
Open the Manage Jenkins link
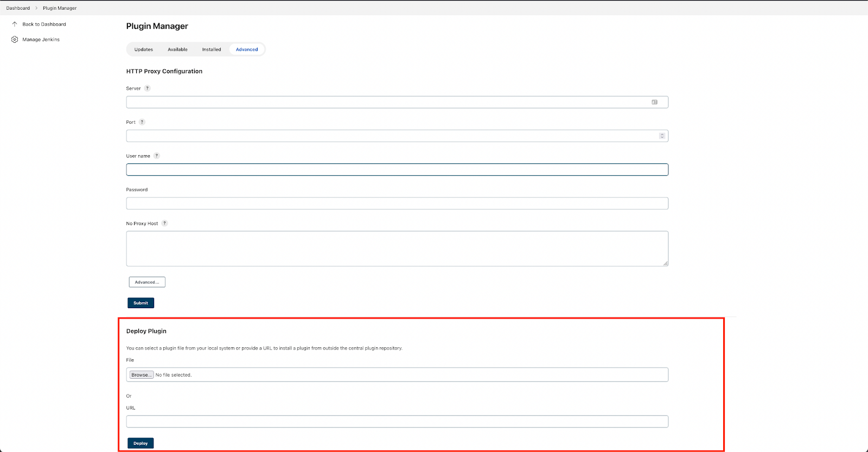pyautogui.click(x=41, y=40)
